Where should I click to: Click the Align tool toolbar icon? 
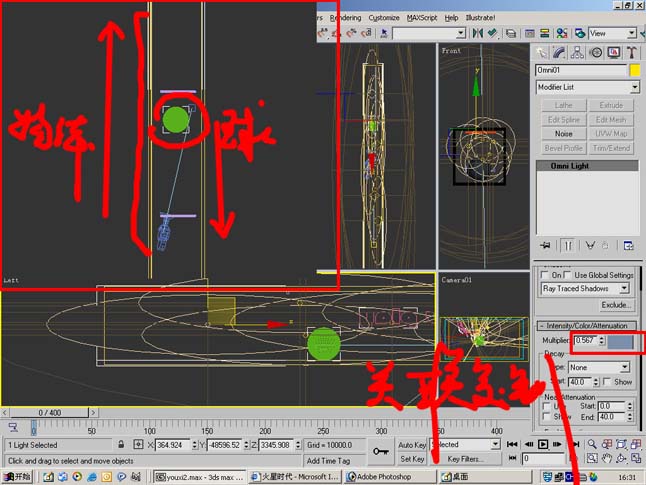492,33
